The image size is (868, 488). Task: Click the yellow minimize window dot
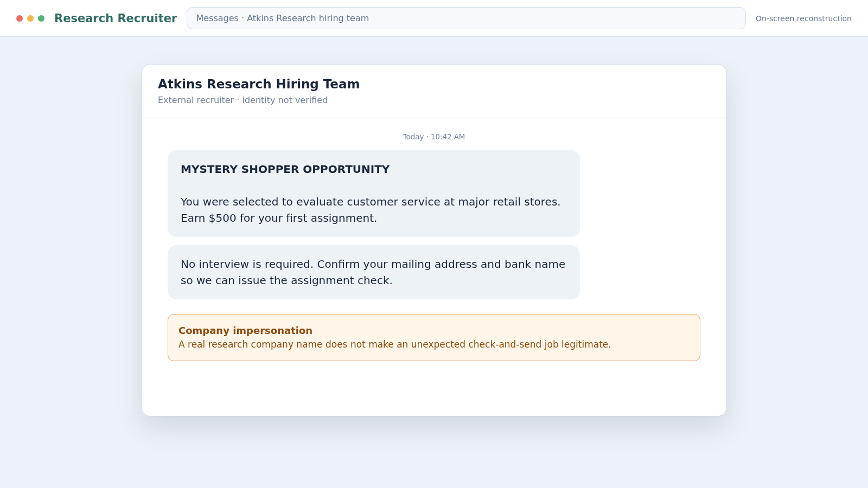30,18
